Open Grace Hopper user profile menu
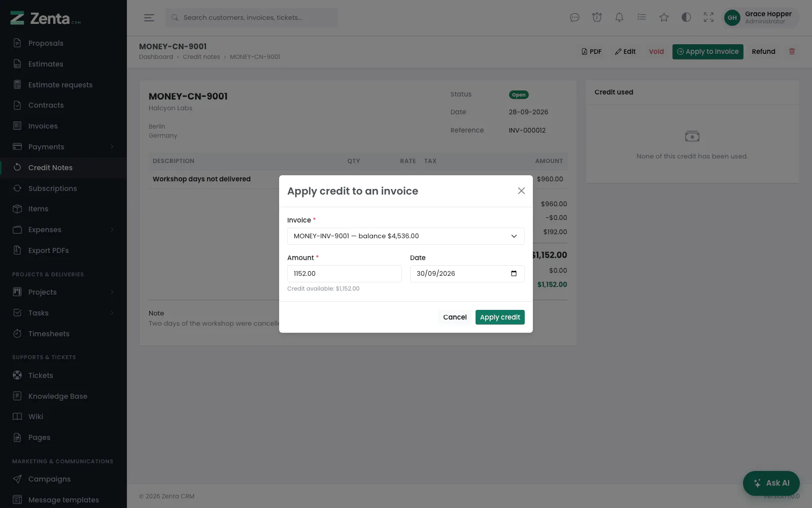The width and height of the screenshot is (812, 508). [760, 18]
